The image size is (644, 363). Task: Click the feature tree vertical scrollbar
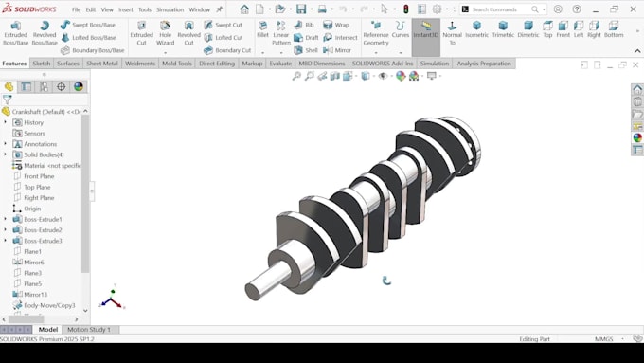pos(85,193)
